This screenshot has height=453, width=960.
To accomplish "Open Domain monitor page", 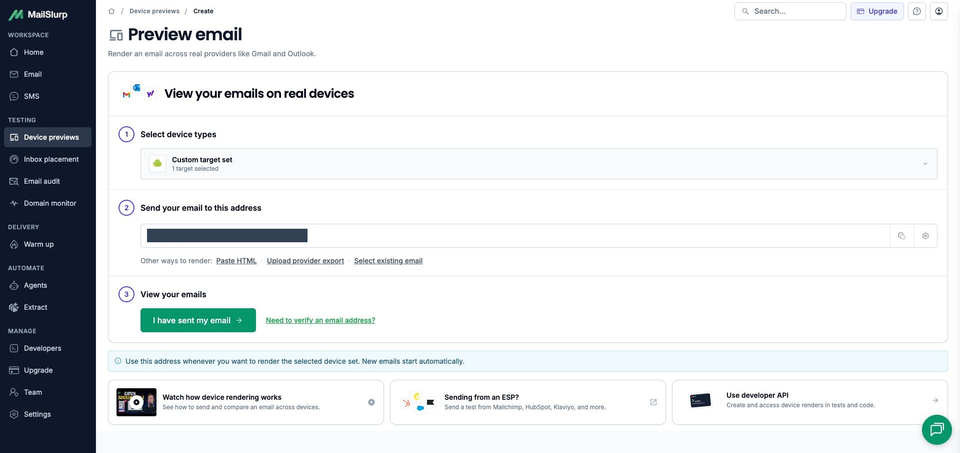I will [x=48, y=203].
